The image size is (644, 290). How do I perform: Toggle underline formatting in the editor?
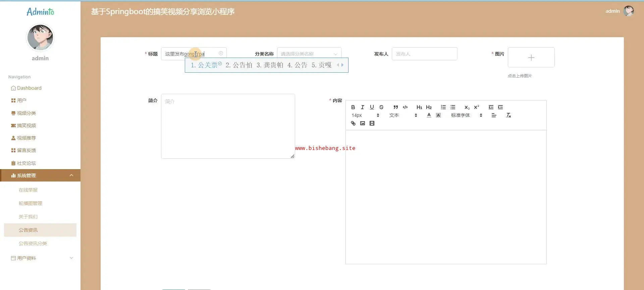pyautogui.click(x=372, y=107)
